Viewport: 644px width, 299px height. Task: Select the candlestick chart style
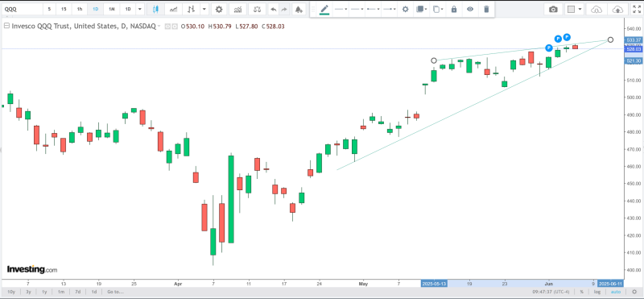point(155,9)
